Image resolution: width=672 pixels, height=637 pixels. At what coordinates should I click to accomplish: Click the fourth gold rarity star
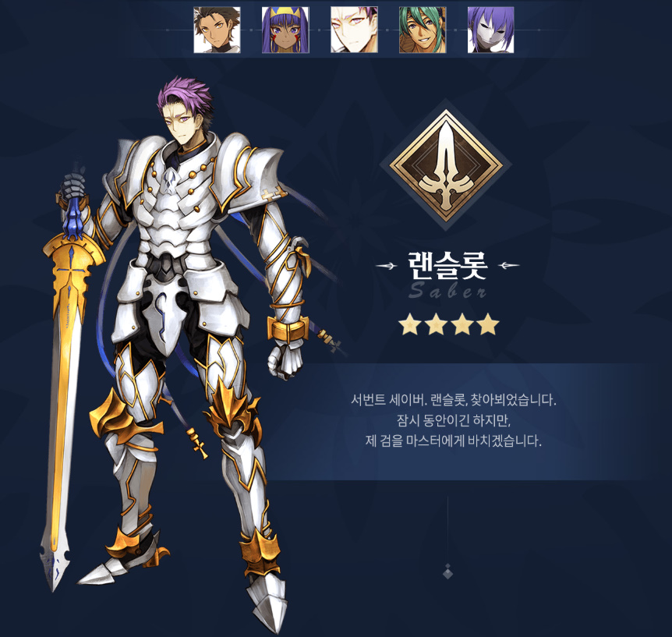click(x=488, y=324)
